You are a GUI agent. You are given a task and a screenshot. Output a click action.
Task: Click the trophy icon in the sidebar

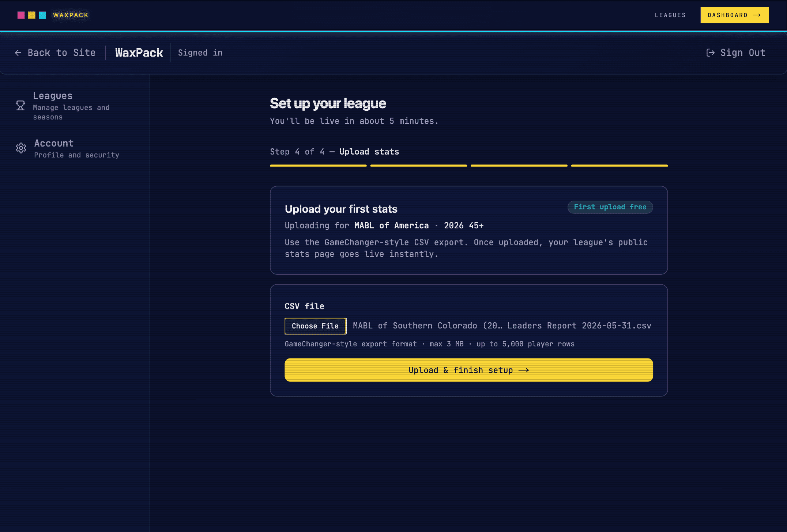tap(20, 106)
